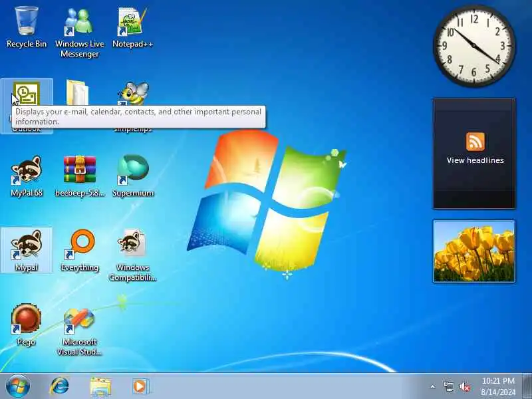Click the yellow tulips slideshow gadget
This screenshot has height=399, width=532.
click(474, 251)
